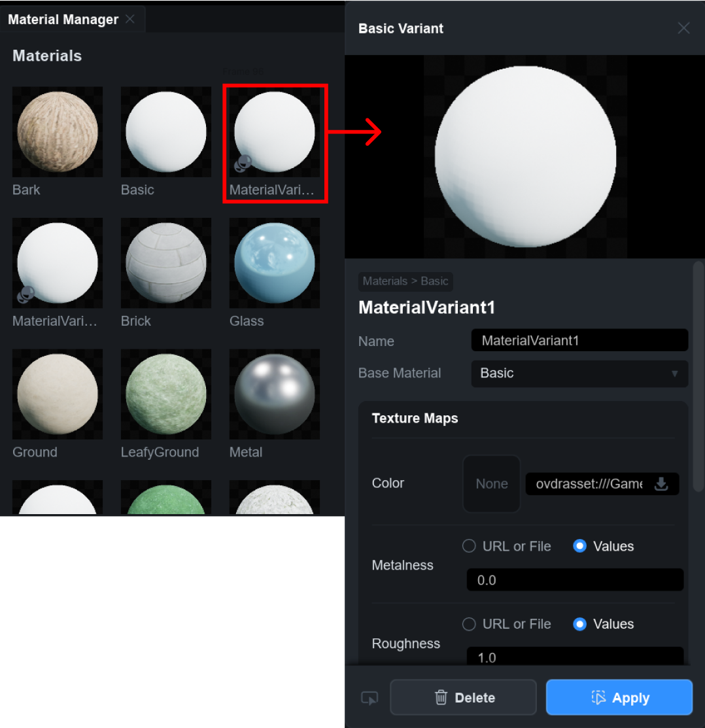This screenshot has height=728, width=705.
Task: Click the show-in-viewport icon beside Delete
Action: point(370,698)
